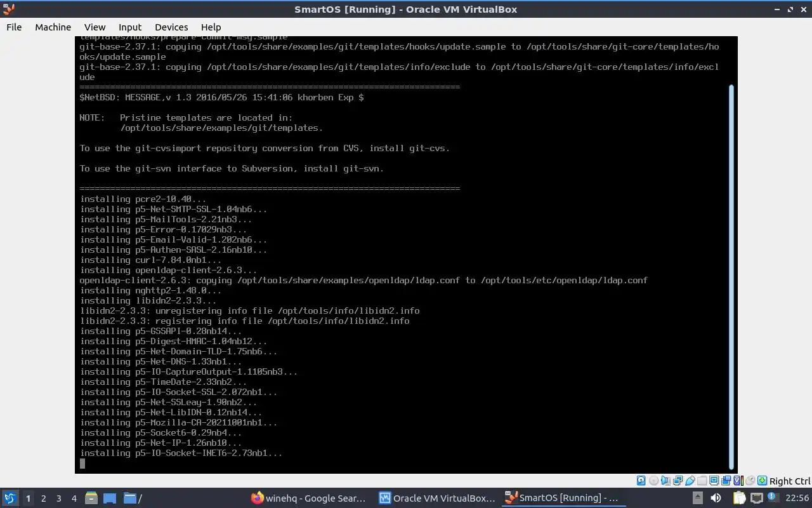The height and width of the screenshot is (508, 812).
Task: Switch to workspace 1
Action: pyautogui.click(x=28, y=498)
